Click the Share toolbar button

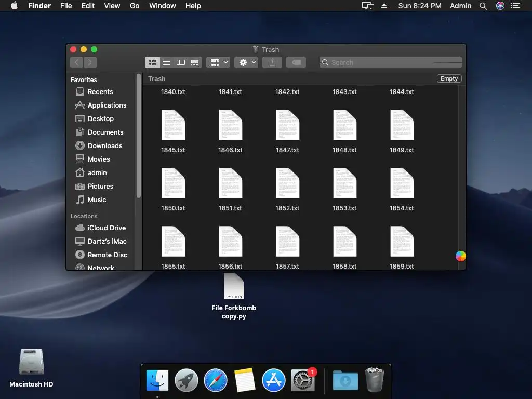coord(272,62)
